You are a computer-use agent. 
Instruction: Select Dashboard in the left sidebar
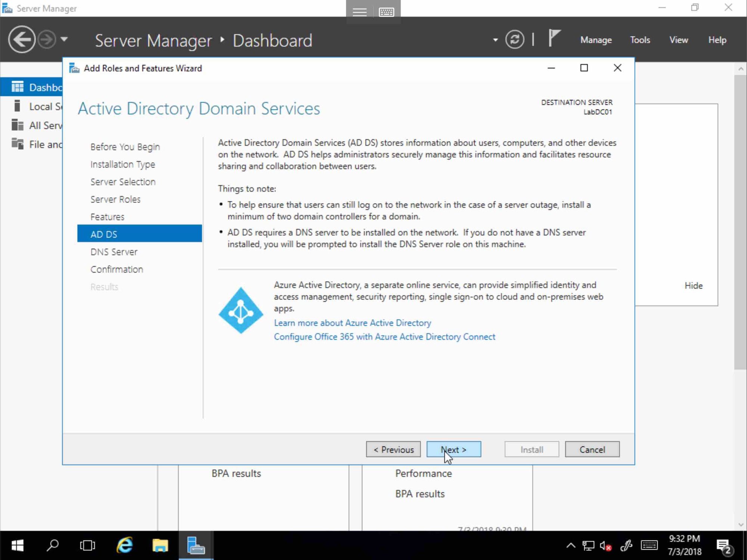32,87
